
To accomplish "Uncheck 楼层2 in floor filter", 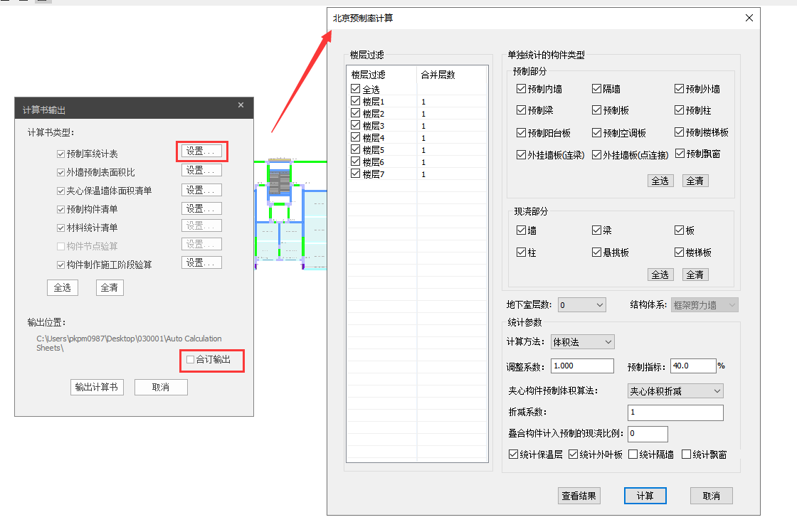I will point(356,113).
